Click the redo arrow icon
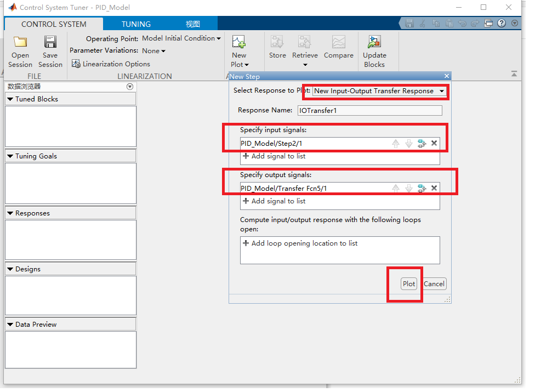 click(x=475, y=23)
